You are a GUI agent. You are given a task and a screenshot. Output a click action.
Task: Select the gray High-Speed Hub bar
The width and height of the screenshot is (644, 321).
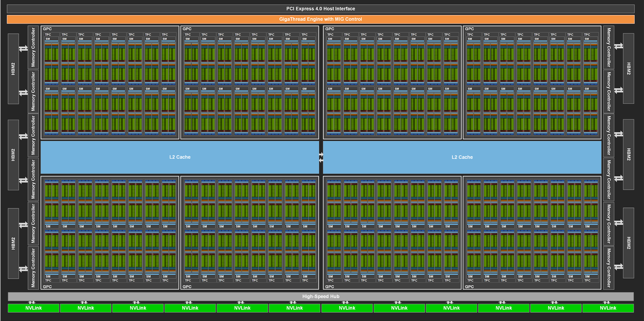[321, 296]
